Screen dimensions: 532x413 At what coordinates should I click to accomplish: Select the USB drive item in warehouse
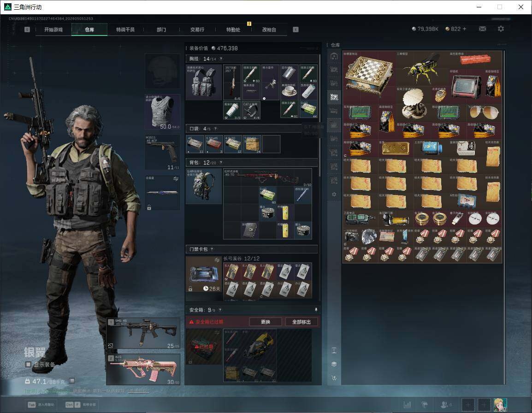pyautogui.click(x=457, y=218)
